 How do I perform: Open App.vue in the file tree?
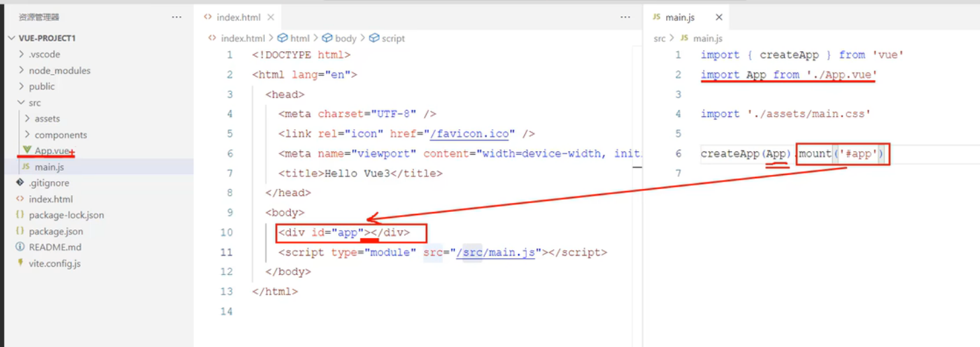tap(52, 151)
